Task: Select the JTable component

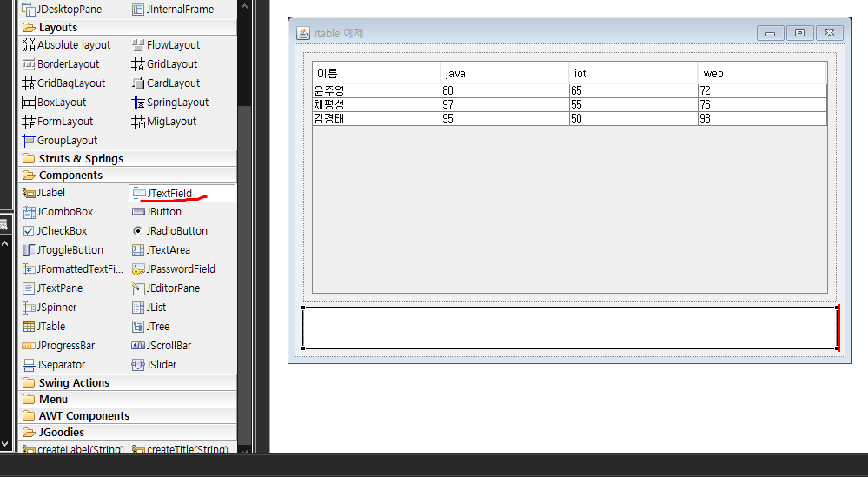Action: click(x=43, y=327)
